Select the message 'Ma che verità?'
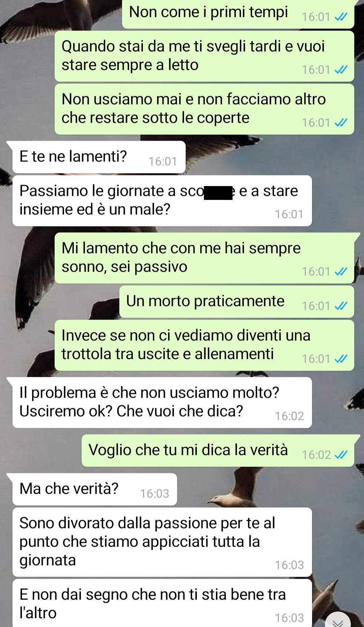 click(94, 489)
